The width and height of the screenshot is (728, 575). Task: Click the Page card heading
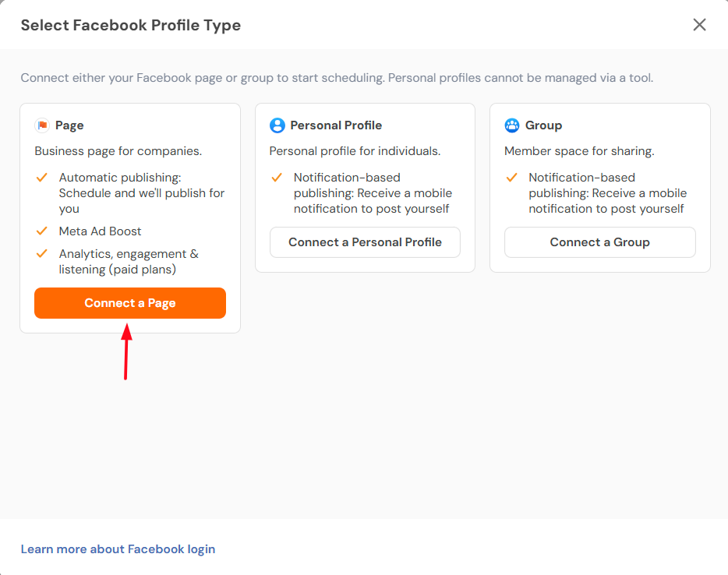pos(69,125)
